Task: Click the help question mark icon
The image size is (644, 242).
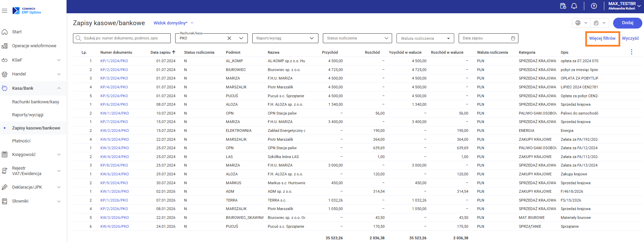Action: (x=594, y=6)
